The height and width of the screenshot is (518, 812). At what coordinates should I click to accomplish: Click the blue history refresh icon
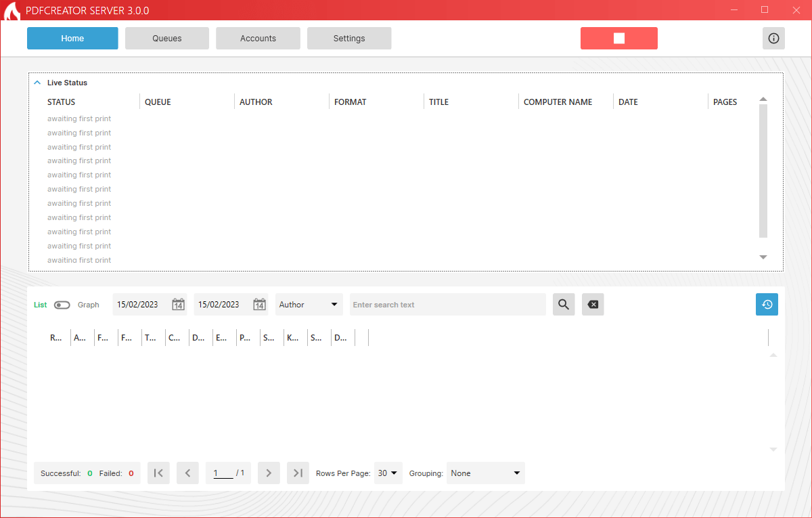coord(767,305)
